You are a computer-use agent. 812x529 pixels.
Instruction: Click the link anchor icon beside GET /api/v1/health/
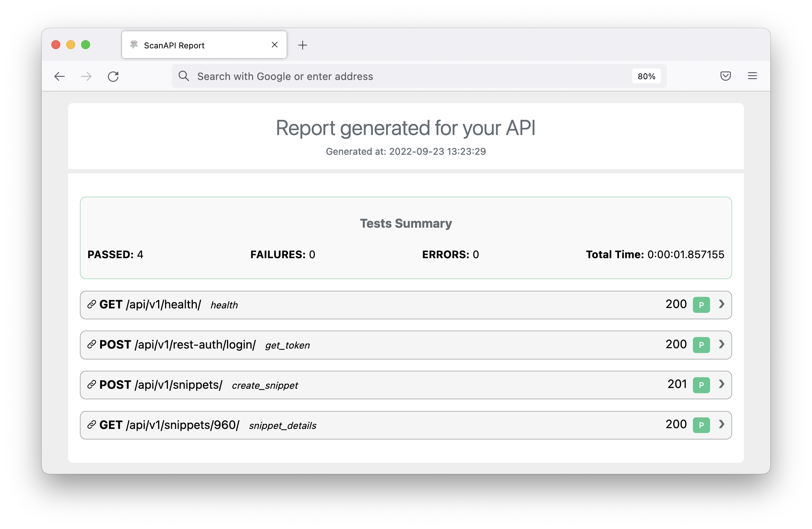pos(91,305)
